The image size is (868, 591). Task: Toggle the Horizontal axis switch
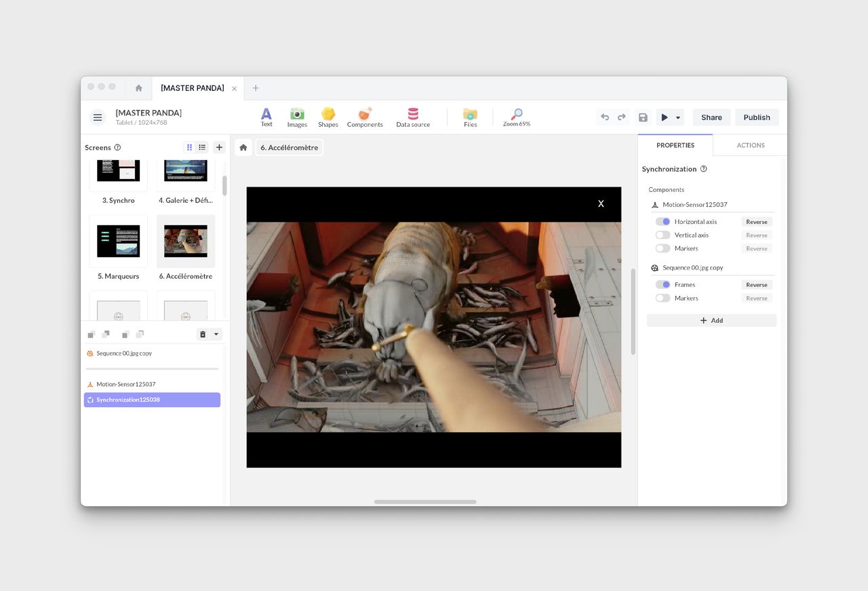click(663, 222)
